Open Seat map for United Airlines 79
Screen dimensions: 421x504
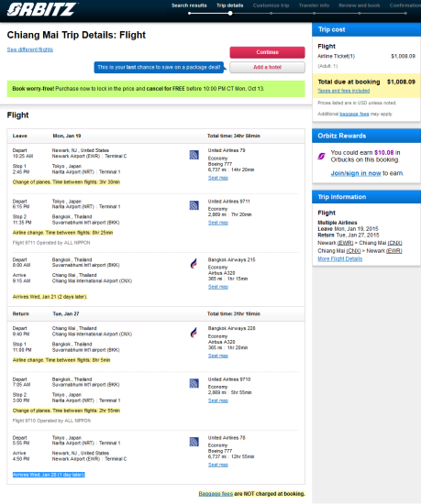click(x=218, y=178)
